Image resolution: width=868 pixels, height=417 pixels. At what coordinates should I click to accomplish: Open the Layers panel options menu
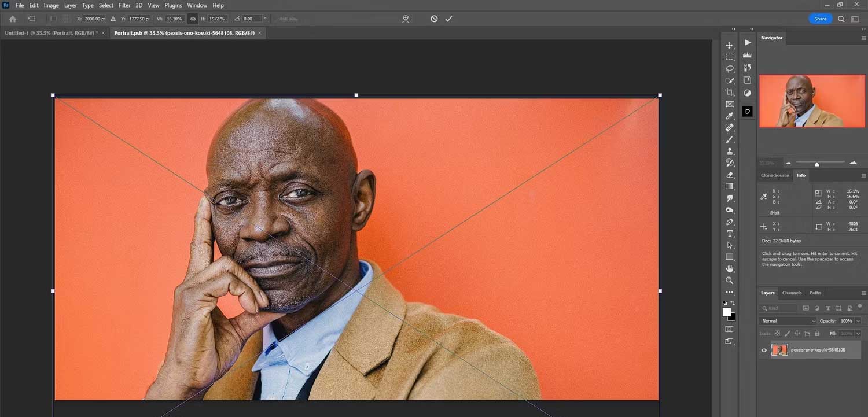(864, 293)
